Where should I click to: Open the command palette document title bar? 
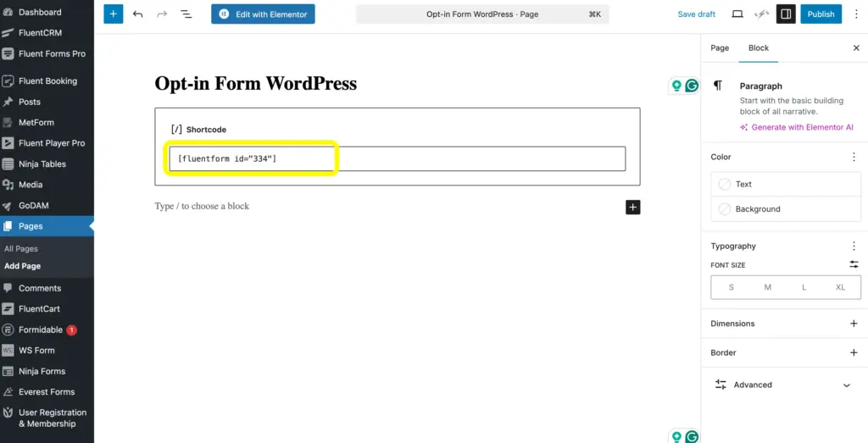pos(482,14)
